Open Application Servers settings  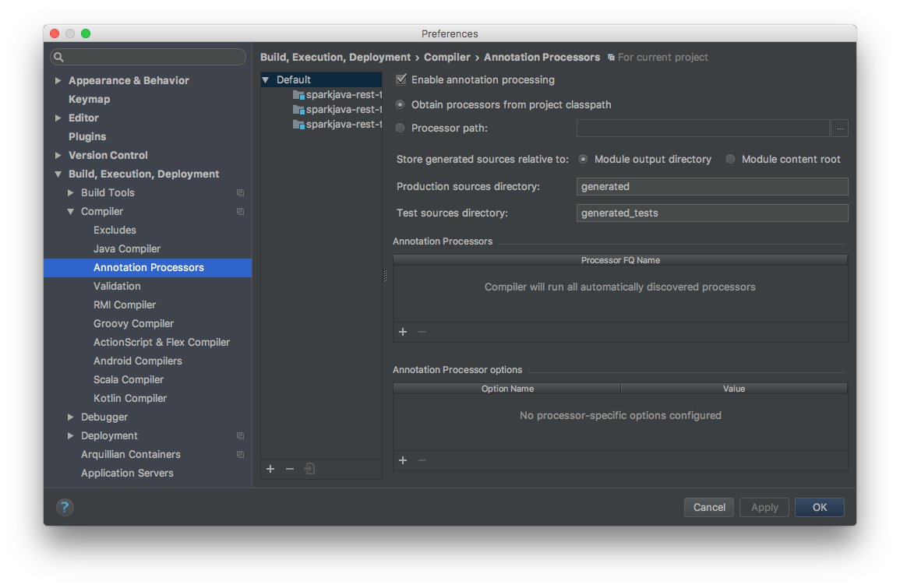point(127,474)
